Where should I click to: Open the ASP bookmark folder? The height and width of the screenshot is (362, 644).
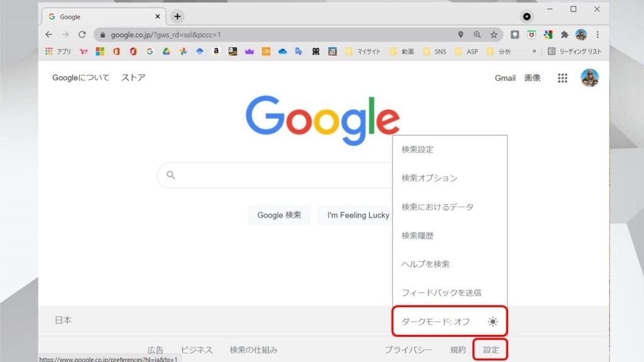pyautogui.click(x=467, y=52)
